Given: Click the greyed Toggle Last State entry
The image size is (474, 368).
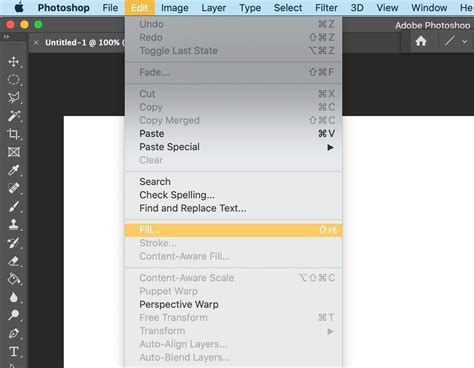Looking at the screenshot, I should point(233,51).
